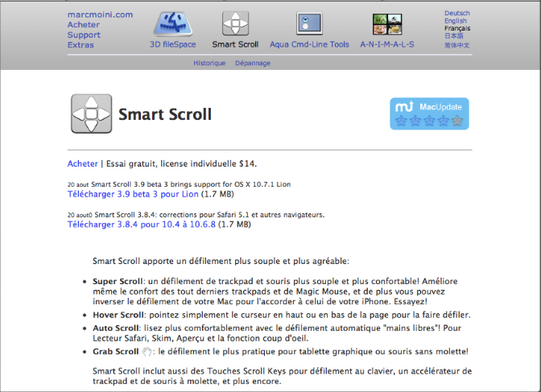Click the bold Auto Scroll term
This screenshot has height=392, width=541.
point(116,328)
